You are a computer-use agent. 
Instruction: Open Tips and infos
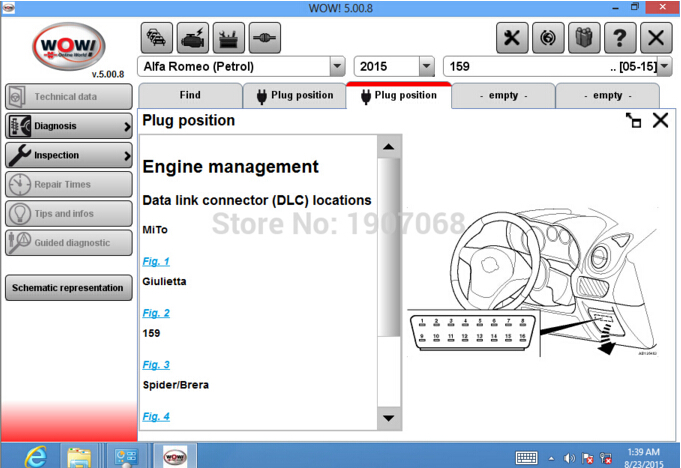tap(69, 213)
